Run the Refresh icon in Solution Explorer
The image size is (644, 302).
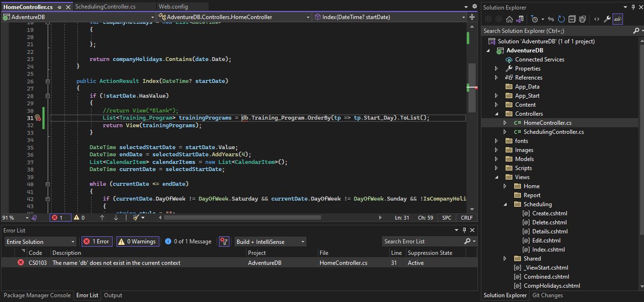coord(561,19)
